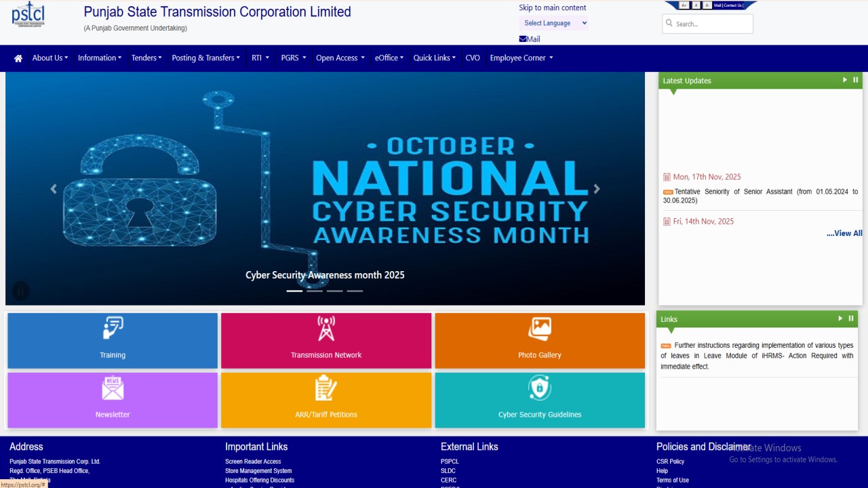This screenshot has width=868, height=488.
Task: Open the Tenders menu
Action: 146,58
